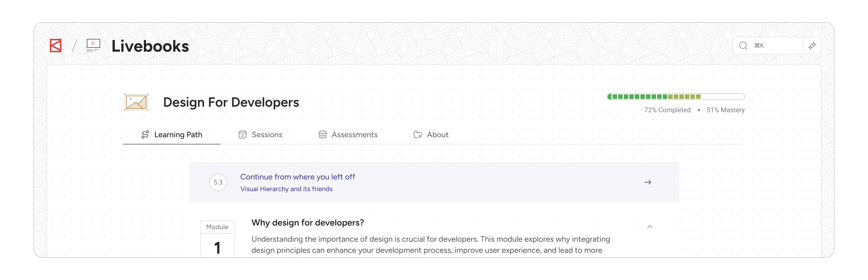The width and height of the screenshot is (868, 280).
Task: Click the course image placeholder icon
Action: (x=136, y=102)
